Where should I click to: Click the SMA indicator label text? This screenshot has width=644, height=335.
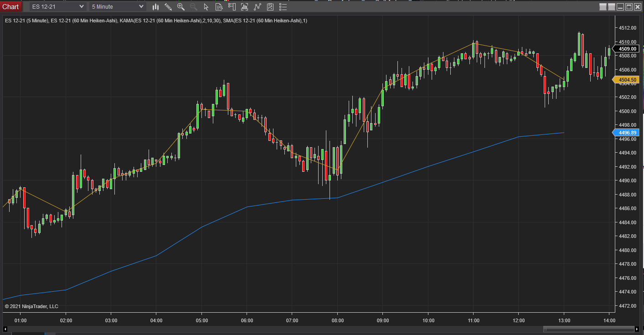pyautogui.click(x=265, y=21)
